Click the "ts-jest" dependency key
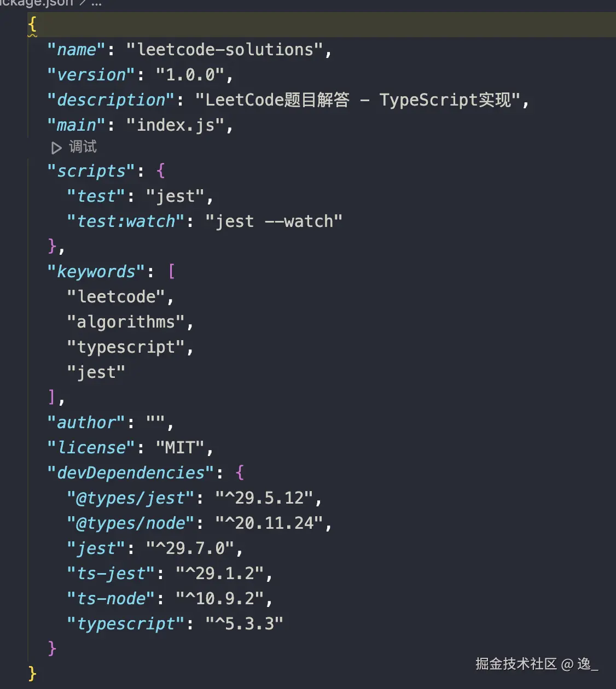 click(111, 574)
